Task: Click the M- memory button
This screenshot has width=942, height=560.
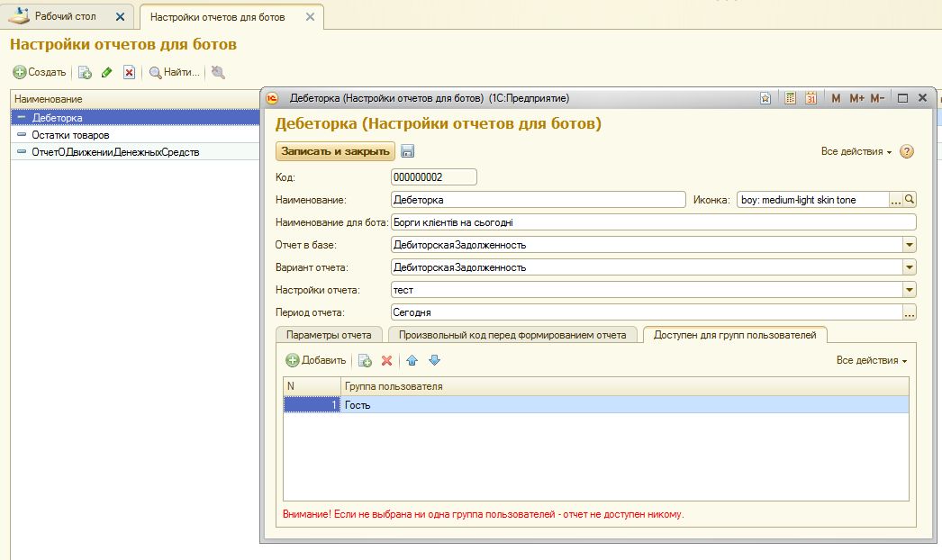Action: pos(877,98)
